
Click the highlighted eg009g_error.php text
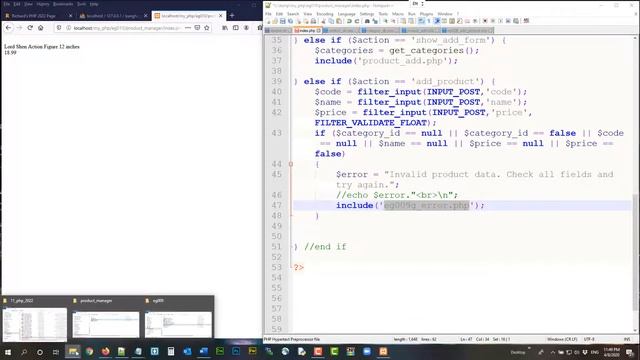coord(427,205)
